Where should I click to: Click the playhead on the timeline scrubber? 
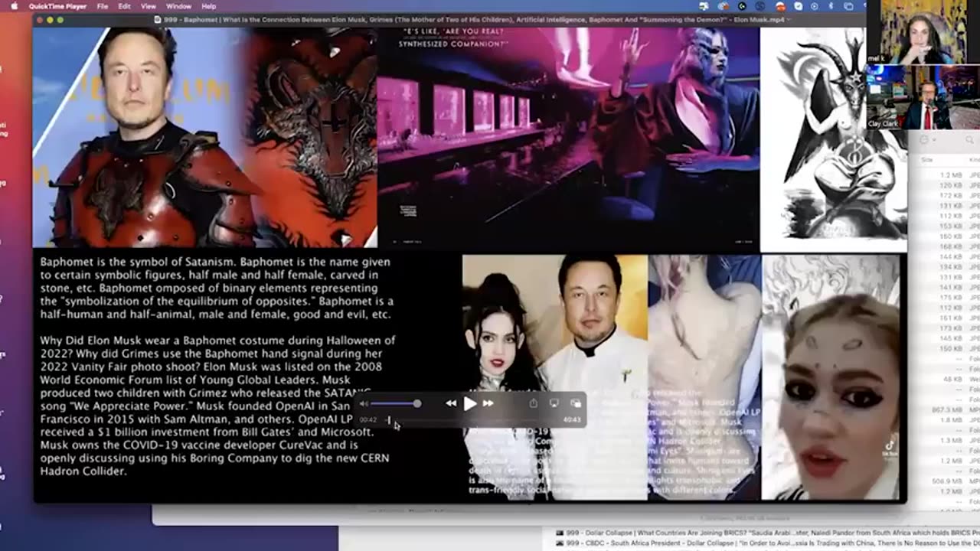pos(388,419)
